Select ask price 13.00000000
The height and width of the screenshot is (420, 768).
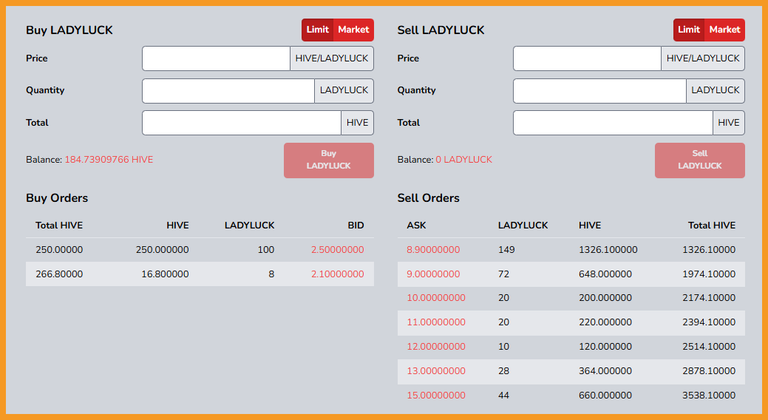point(436,371)
